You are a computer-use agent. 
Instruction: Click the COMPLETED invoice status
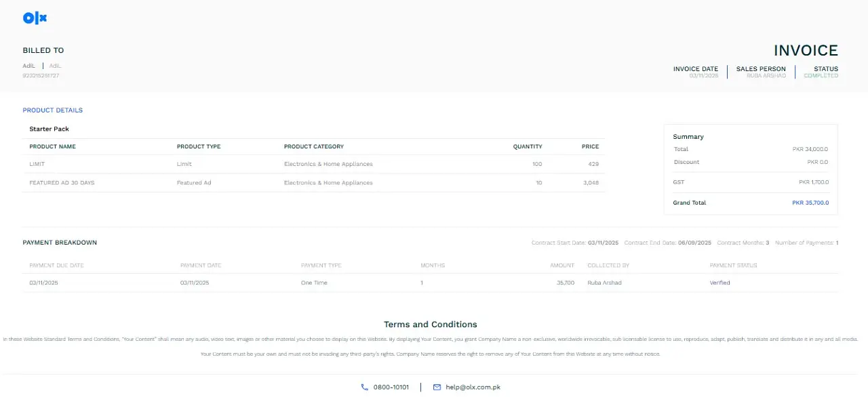[x=821, y=76]
